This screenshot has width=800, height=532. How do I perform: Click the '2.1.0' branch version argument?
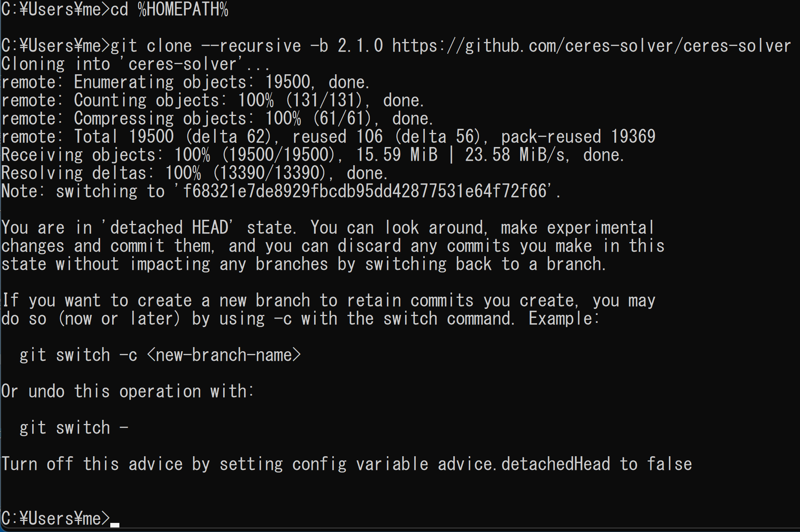(360, 46)
